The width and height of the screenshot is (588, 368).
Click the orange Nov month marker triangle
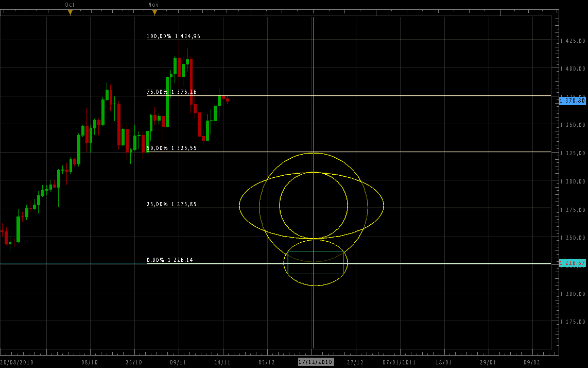[x=154, y=12]
